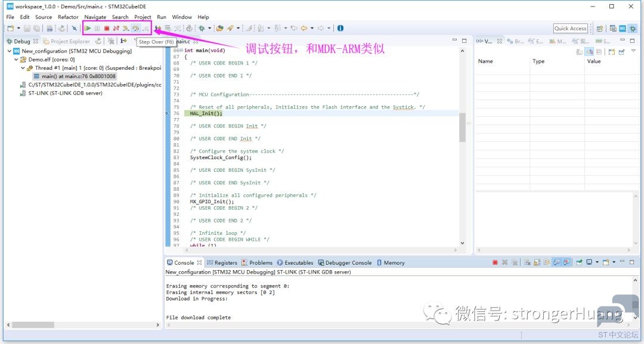The height and width of the screenshot is (344, 644).
Task: Toggle show console on standard output change
Action: click(556, 262)
